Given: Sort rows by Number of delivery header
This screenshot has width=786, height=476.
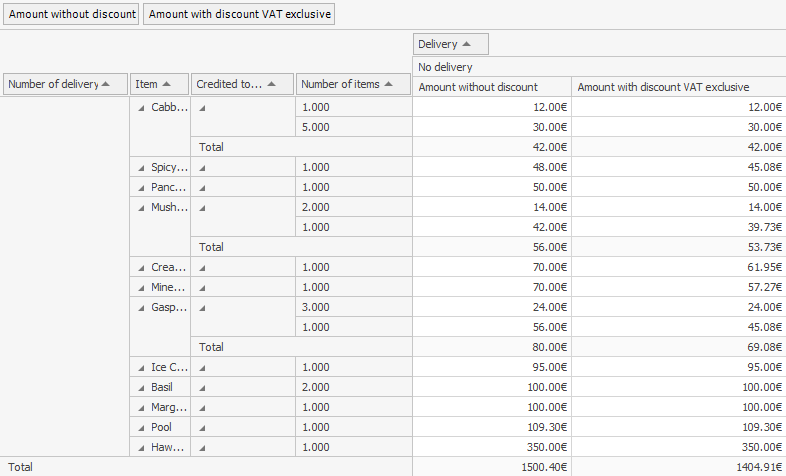Looking at the screenshot, I should [x=66, y=85].
